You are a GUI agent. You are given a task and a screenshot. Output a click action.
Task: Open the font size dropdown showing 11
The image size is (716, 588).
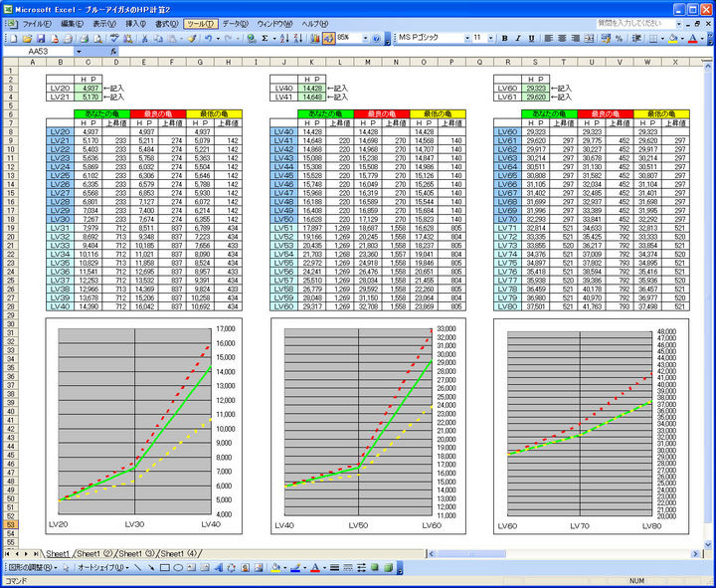coord(491,39)
